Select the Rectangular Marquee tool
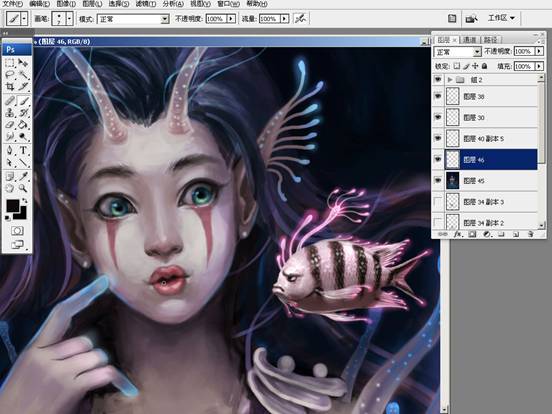 (x=10, y=63)
